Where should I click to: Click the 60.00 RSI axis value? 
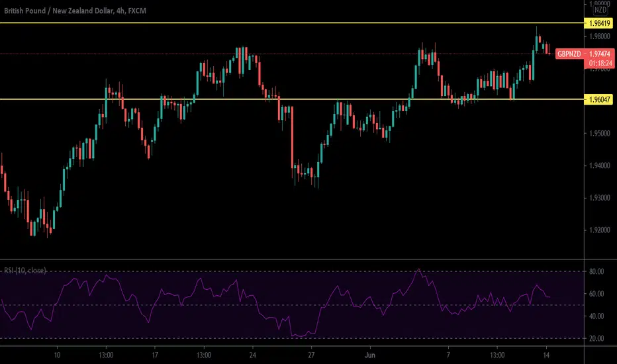click(596, 294)
